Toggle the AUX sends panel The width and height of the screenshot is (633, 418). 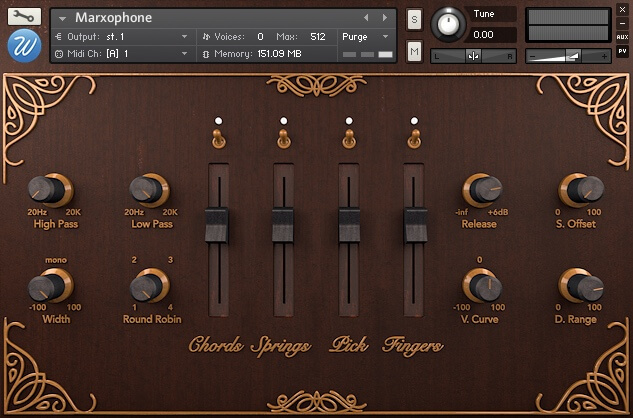(622, 37)
